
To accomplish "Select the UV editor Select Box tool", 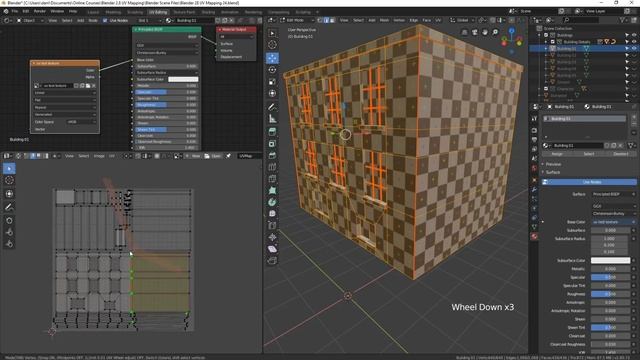I will tap(9, 168).
